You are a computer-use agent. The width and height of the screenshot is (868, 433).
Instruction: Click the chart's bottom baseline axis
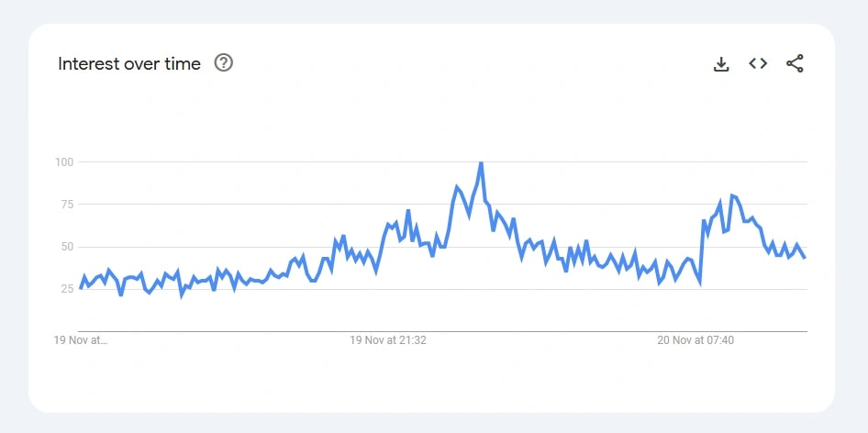pos(442,331)
